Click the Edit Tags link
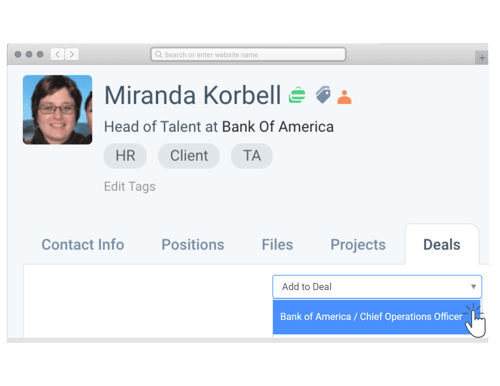The image size is (500, 386). [130, 187]
